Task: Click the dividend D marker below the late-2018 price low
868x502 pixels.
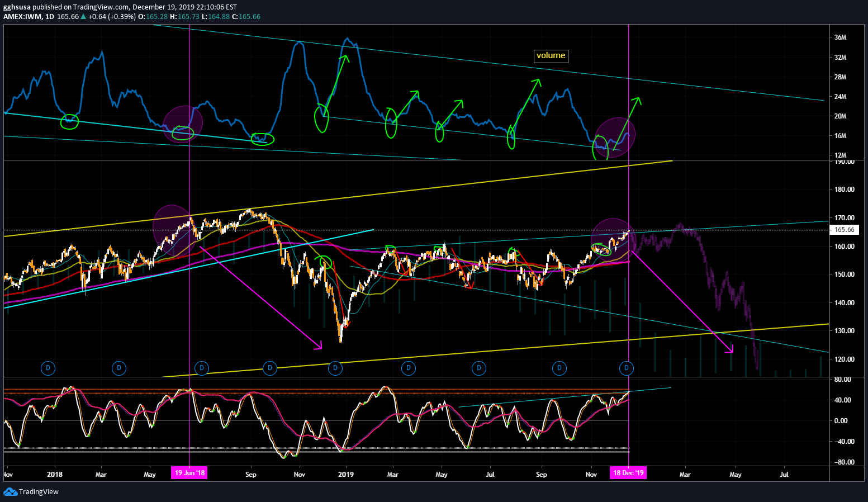Action: [335, 368]
